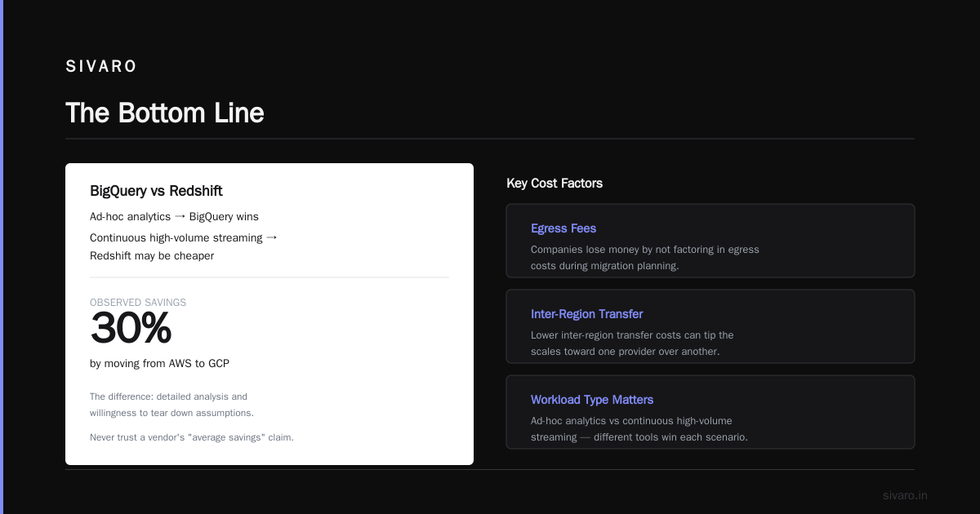Image resolution: width=980 pixels, height=514 pixels.
Task: Click "willingness to tear down assumptions." line
Action: [171, 413]
